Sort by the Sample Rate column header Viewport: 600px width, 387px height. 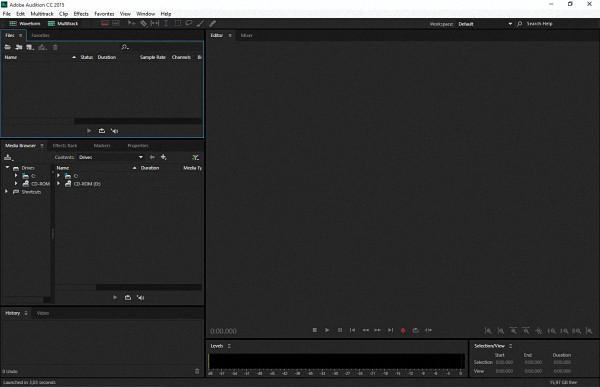[153, 57]
